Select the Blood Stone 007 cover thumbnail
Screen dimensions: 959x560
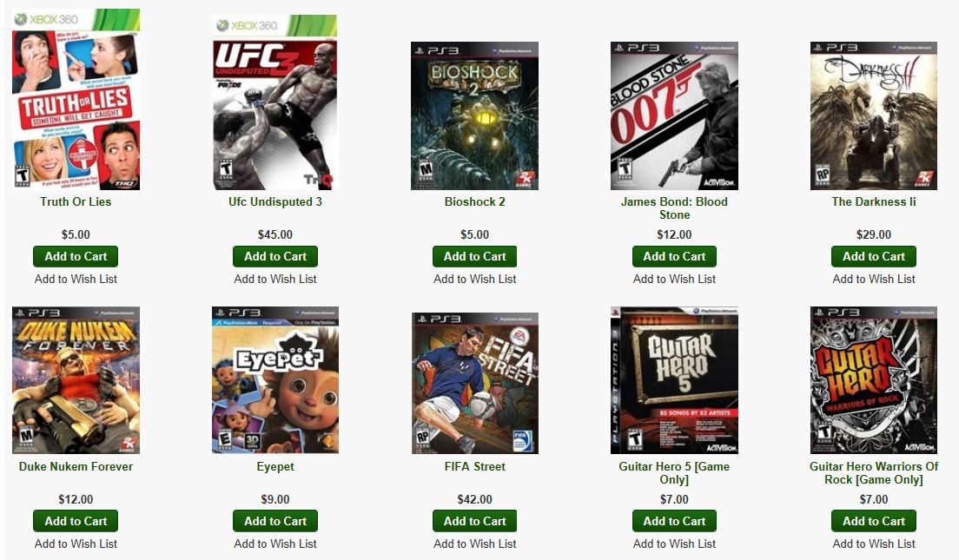click(674, 115)
